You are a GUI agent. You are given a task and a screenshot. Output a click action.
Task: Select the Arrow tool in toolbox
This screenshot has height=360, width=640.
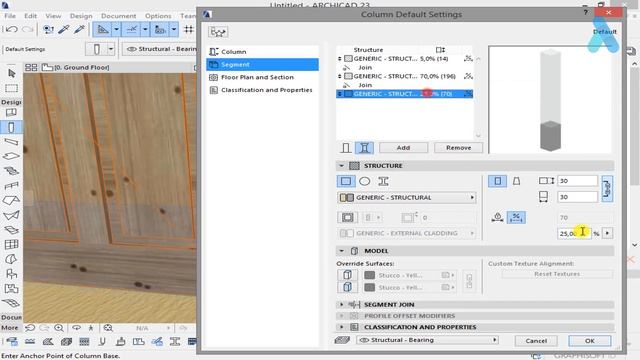tap(11, 73)
